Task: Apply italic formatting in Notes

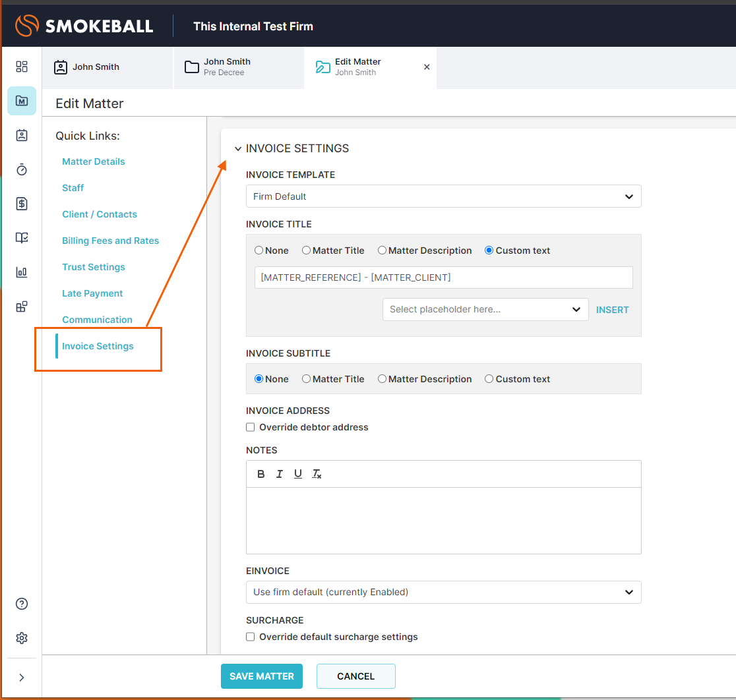Action: pyautogui.click(x=279, y=475)
